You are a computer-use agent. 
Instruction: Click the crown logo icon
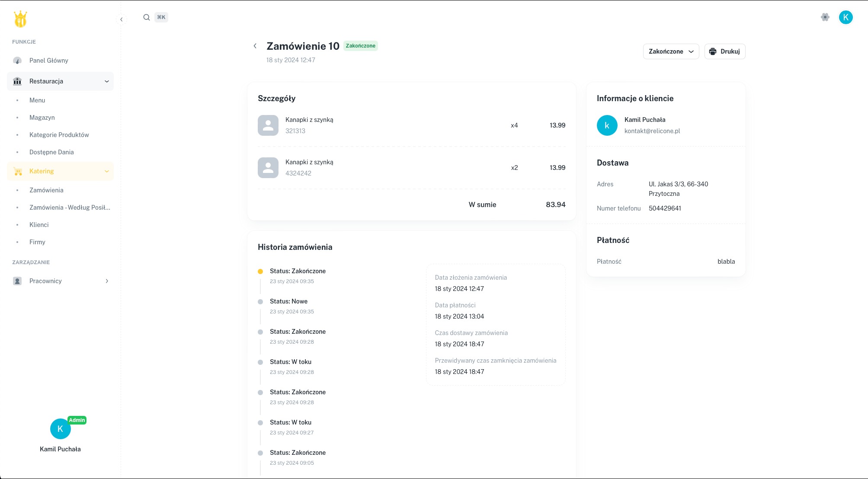click(20, 19)
